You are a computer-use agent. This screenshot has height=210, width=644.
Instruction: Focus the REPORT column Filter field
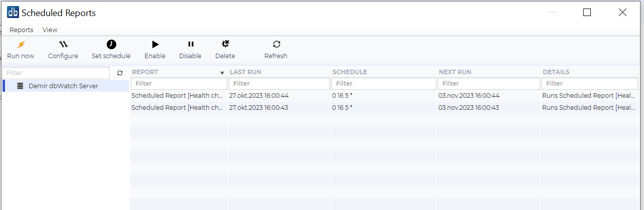179,83
